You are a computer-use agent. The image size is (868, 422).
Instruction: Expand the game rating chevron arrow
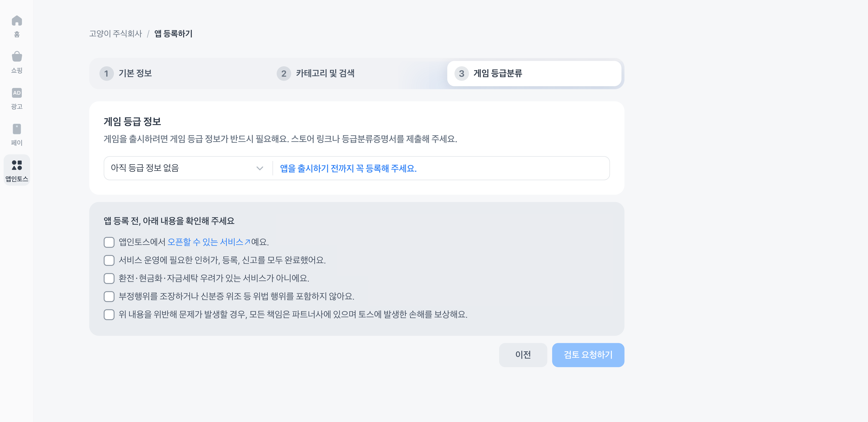[259, 168]
